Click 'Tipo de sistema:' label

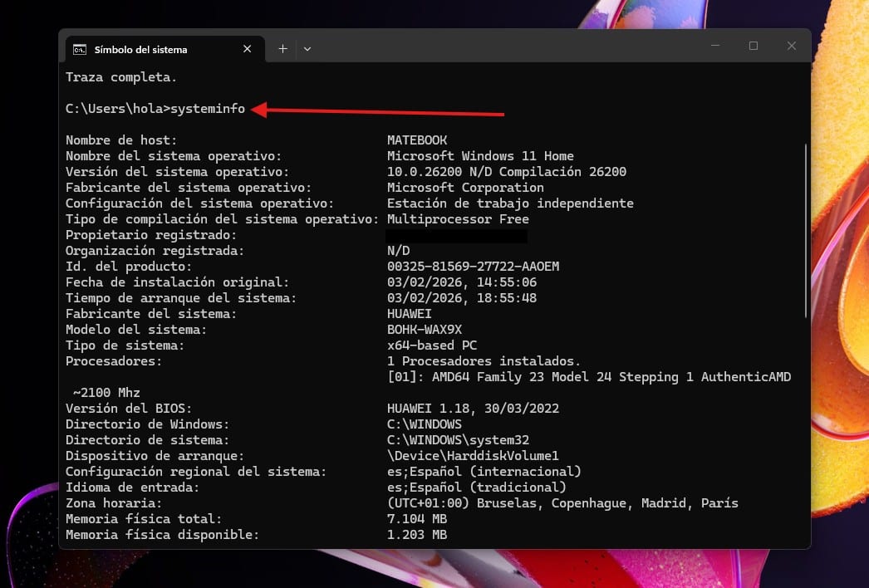coord(125,345)
